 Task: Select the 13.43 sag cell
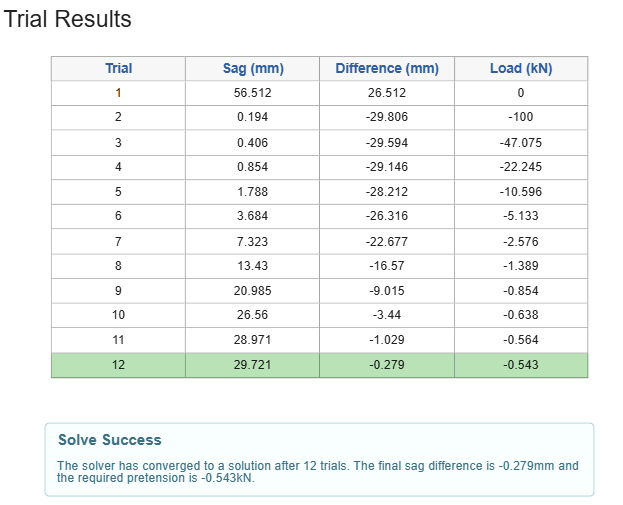coord(252,266)
